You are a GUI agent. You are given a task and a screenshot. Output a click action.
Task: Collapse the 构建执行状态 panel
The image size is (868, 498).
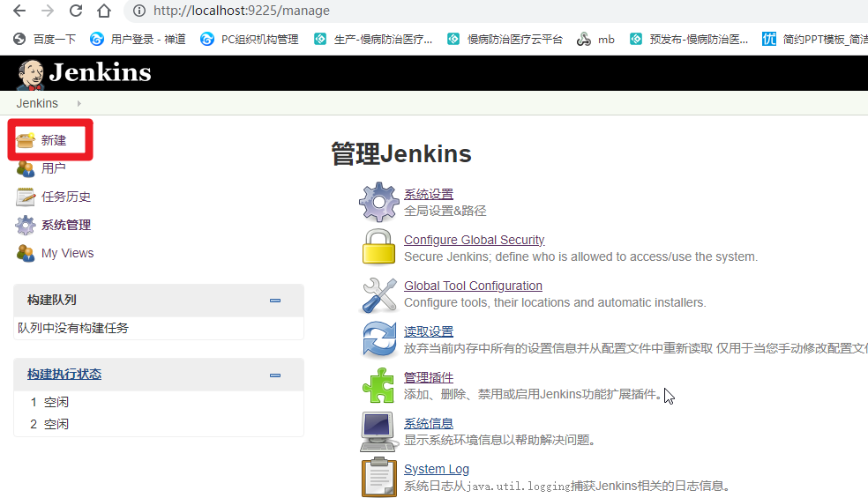275,375
